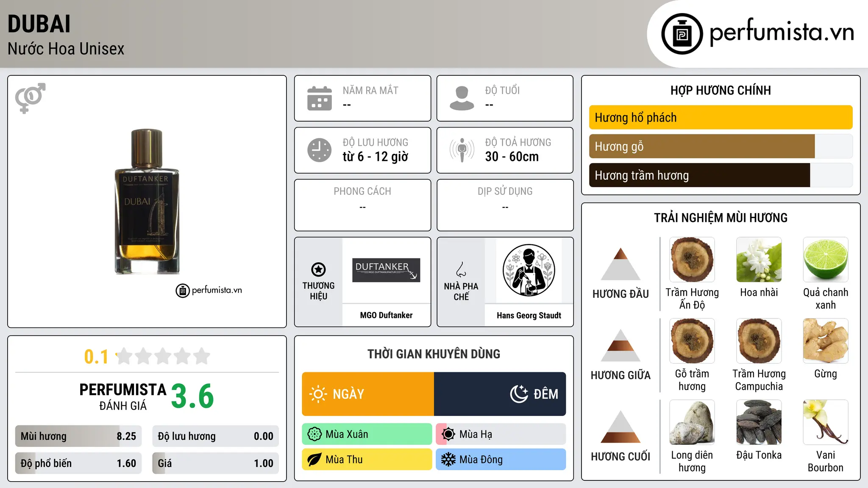
Task: Click the middle-note pyramid icon Hương giữa
Action: tap(620, 345)
